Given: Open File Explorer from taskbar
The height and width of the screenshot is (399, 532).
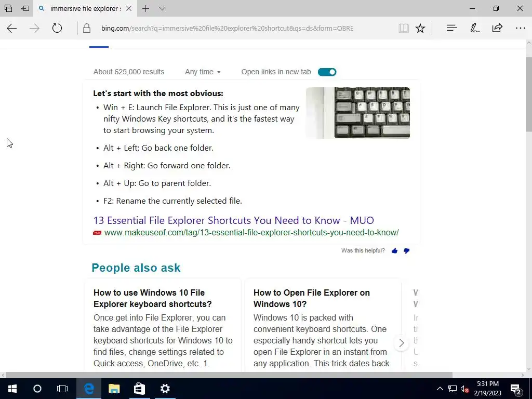Looking at the screenshot, I should [x=114, y=389].
